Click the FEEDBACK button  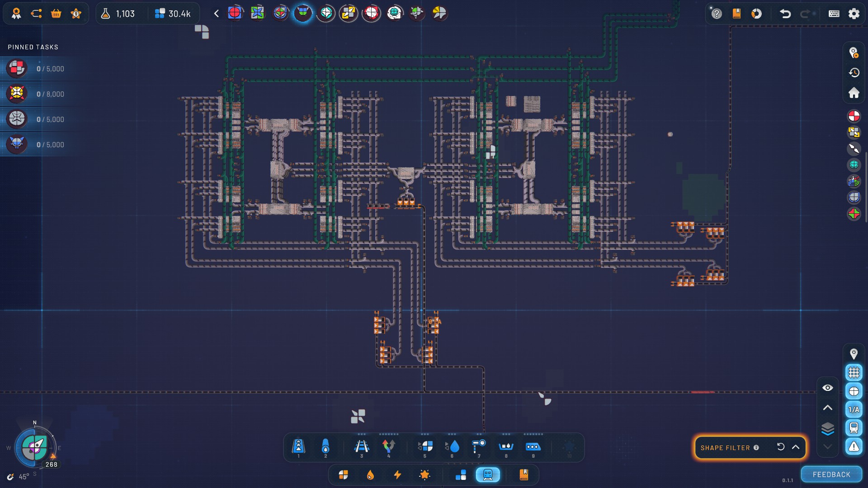click(831, 474)
